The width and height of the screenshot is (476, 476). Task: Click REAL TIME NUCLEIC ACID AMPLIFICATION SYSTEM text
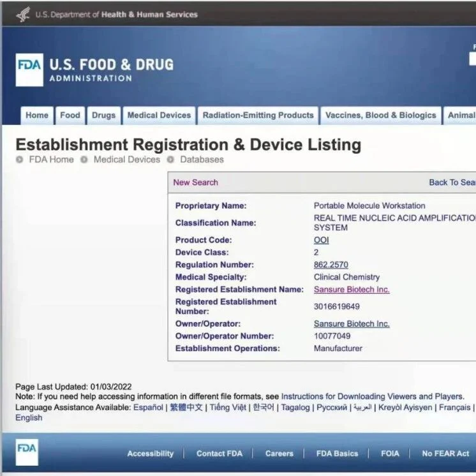(395, 223)
